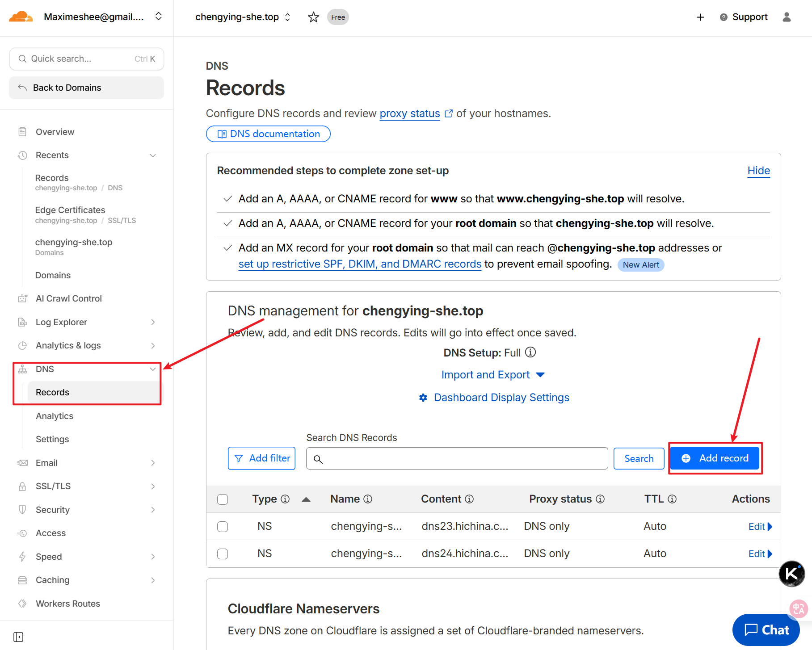Expand the account switcher dropdown
812x650 pixels.
[159, 17]
